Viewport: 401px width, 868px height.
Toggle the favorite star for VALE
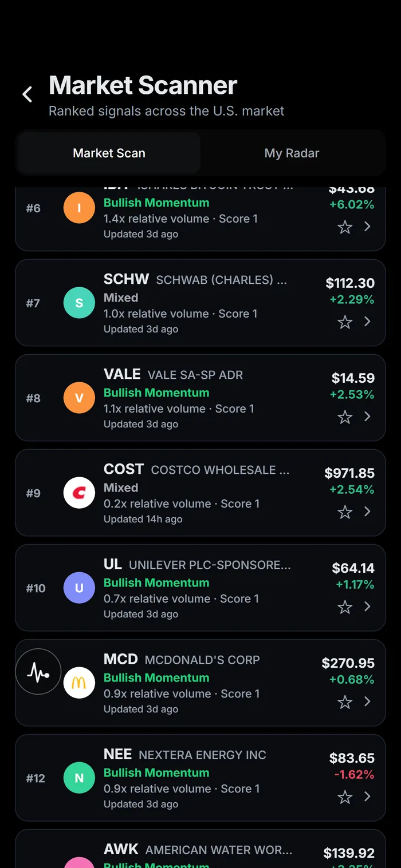point(345,417)
